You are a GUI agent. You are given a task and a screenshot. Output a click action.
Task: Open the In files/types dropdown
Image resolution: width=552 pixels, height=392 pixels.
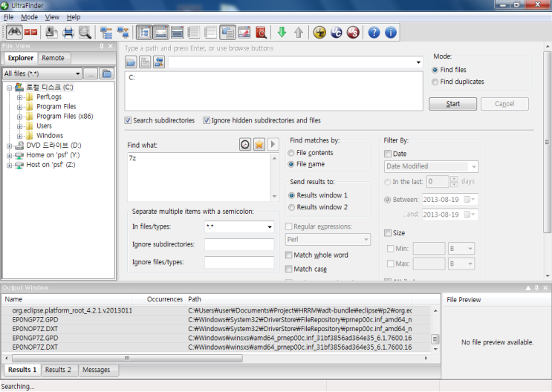pyautogui.click(x=270, y=227)
